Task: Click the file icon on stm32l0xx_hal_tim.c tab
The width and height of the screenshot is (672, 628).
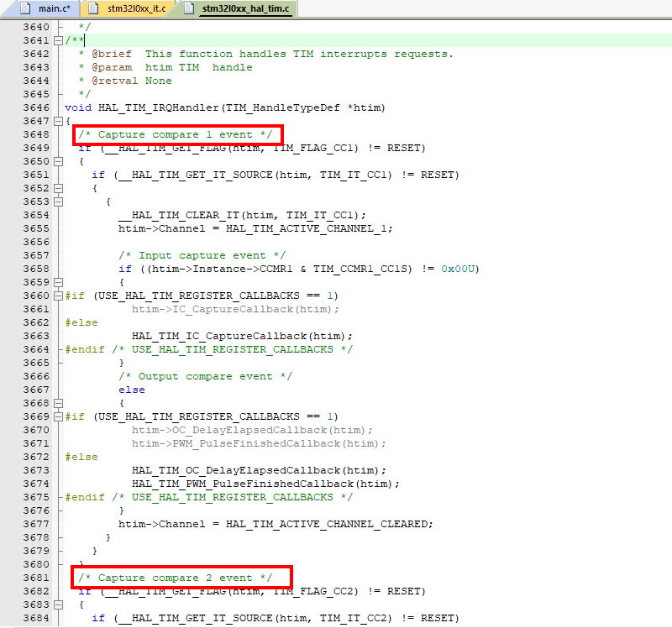Action: click(x=191, y=10)
